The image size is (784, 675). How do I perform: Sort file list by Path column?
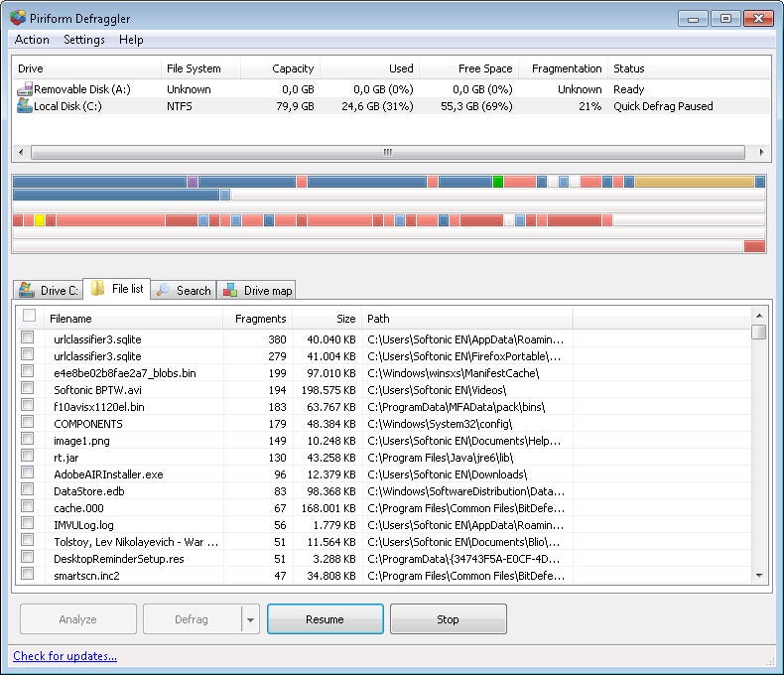[467, 319]
